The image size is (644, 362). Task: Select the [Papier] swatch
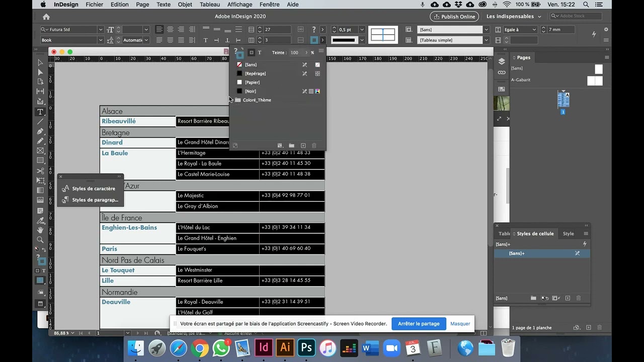coord(279,82)
